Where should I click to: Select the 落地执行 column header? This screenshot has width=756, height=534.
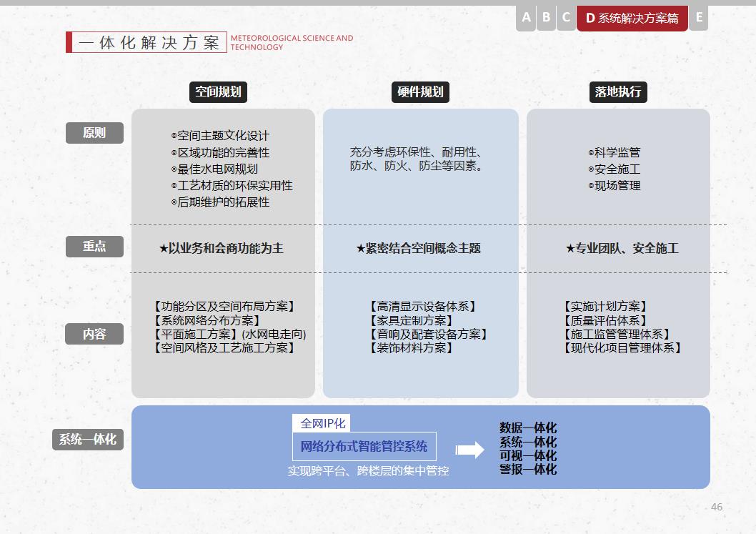[618, 92]
